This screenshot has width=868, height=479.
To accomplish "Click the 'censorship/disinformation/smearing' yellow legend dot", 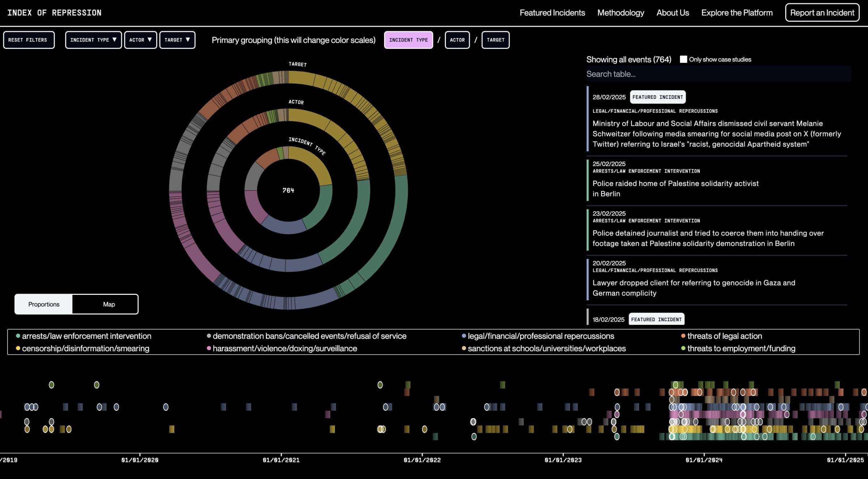I will point(18,348).
